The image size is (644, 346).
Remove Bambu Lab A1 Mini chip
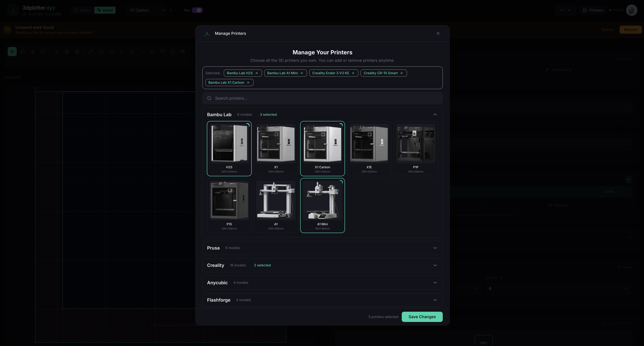tap(302, 73)
